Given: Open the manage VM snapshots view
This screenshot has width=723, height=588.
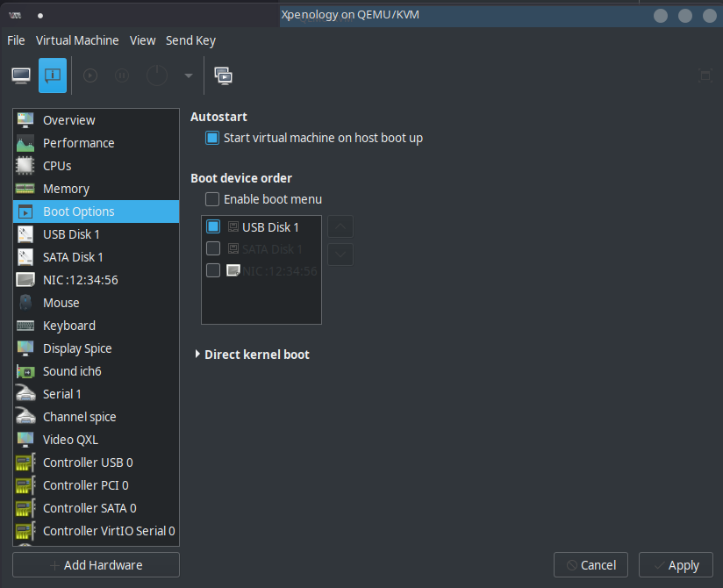Looking at the screenshot, I should pyautogui.click(x=224, y=75).
